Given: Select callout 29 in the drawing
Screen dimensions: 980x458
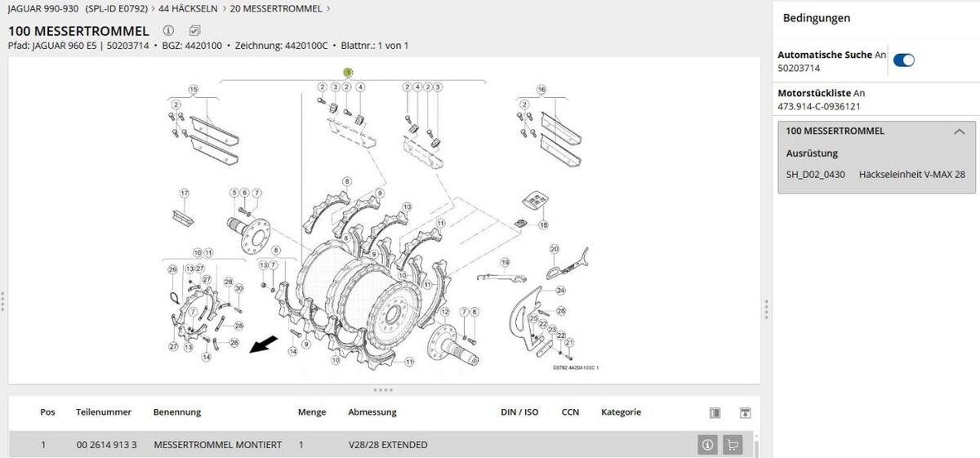Looking at the screenshot, I should (x=172, y=270).
